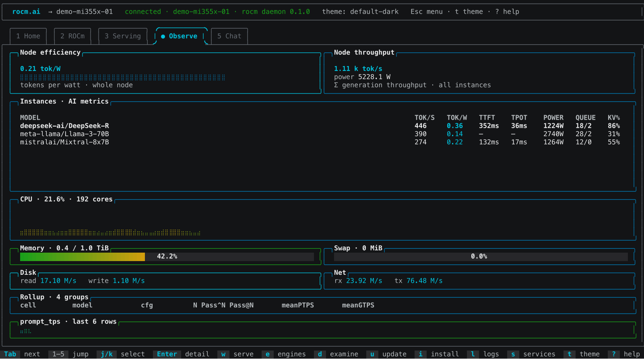
Task: Click the 't theme' hint in header
Action: (469, 12)
